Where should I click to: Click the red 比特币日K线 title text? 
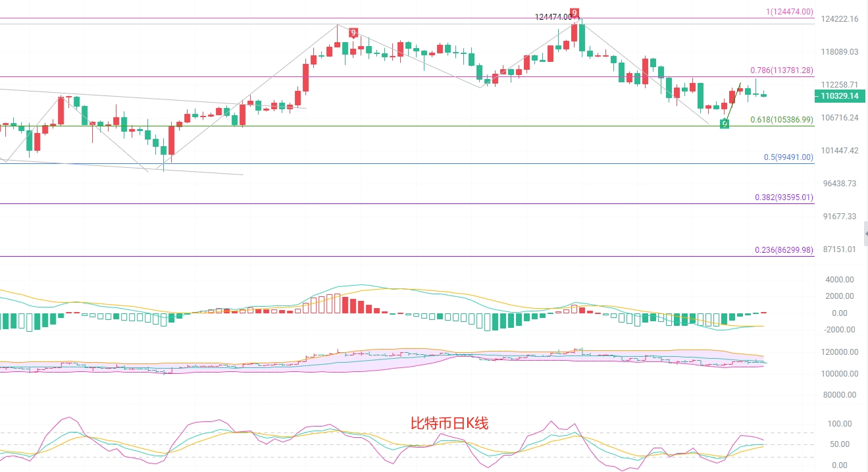click(x=449, y=423)
